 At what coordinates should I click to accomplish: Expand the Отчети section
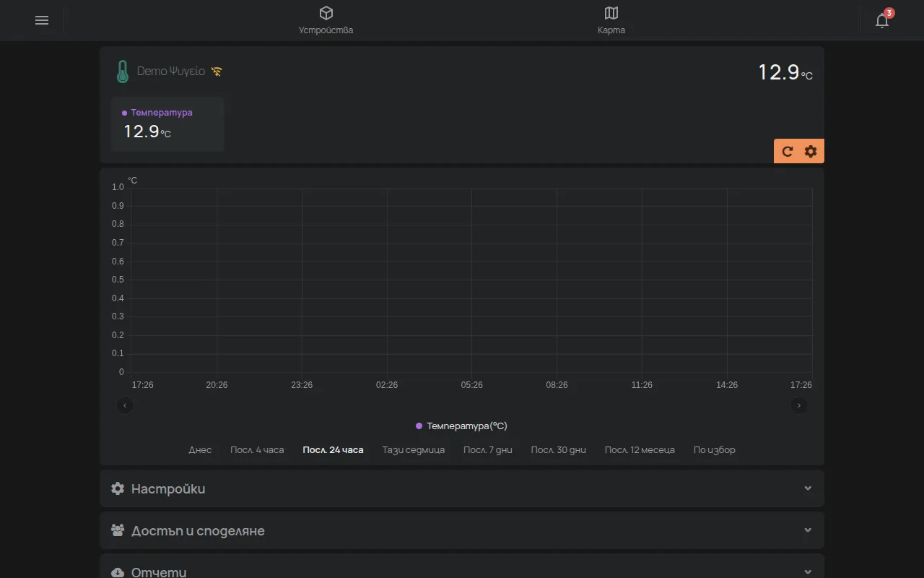462,566
